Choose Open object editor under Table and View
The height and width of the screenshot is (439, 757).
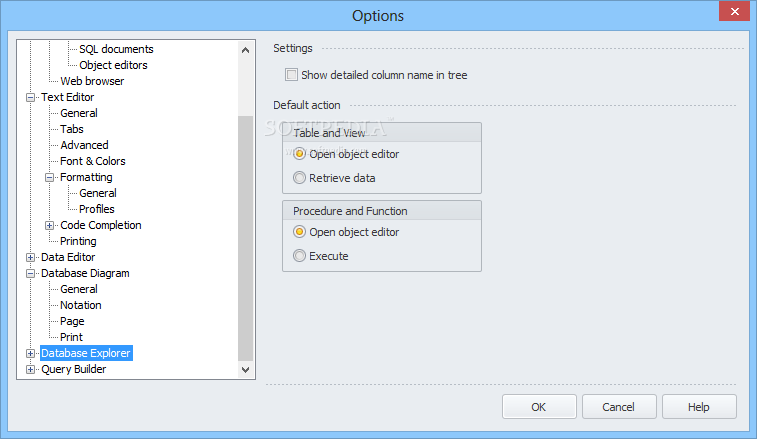click(299, 154)
